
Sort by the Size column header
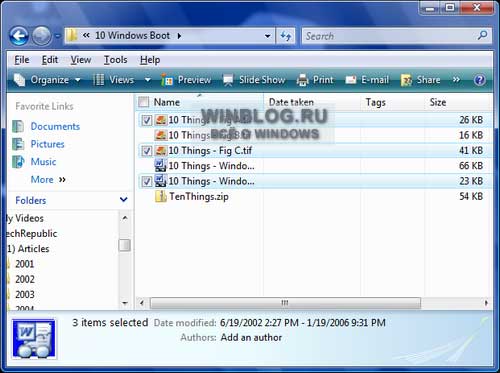click(438, 102)
